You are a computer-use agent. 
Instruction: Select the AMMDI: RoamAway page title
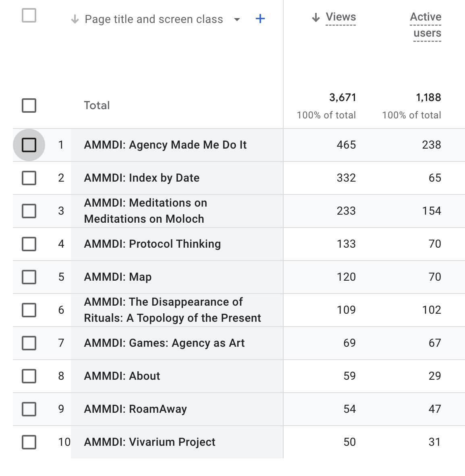pyautogui.click(x=135, y=409)
